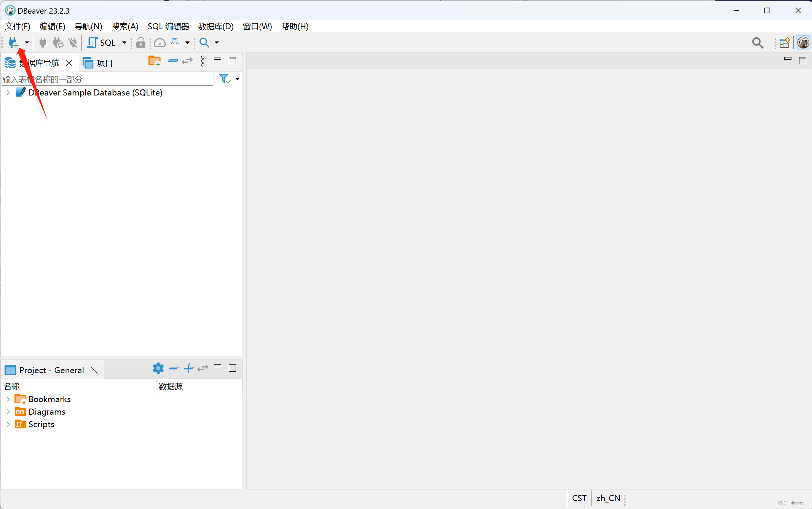Open a new SQL editor script
Image resolution: width=812 pixels, height=509 pixels.
(102, 43)
